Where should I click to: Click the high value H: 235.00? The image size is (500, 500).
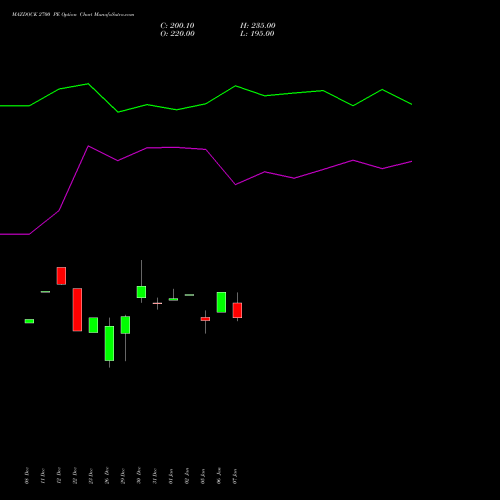click(258, 26)
